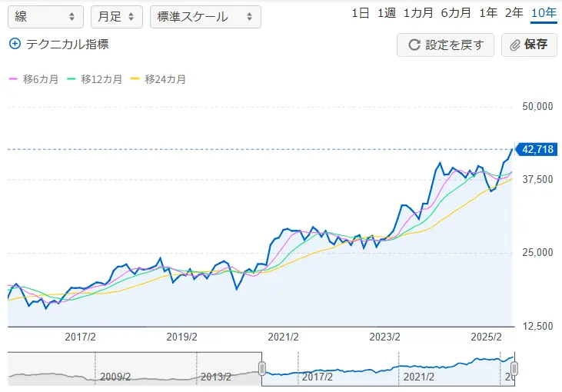Click the pink 移6カ月 legend color marker
The width and height of the screenshot is (562, 392).
click(13, 79)
